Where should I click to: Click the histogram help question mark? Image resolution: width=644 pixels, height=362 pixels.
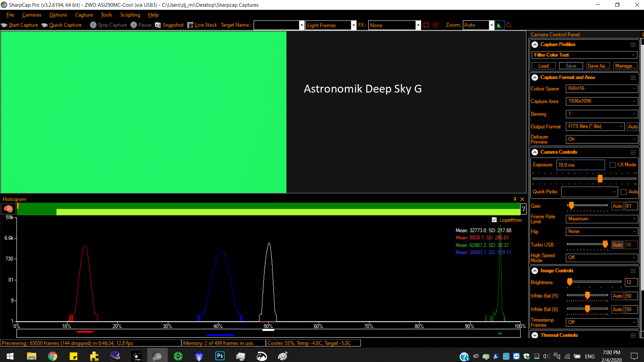(523, 209)
